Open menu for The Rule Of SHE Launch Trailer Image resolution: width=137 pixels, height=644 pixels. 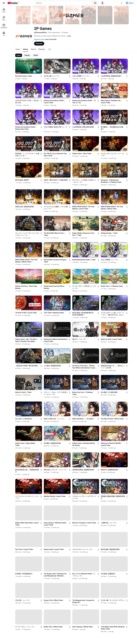click(41, 313)
